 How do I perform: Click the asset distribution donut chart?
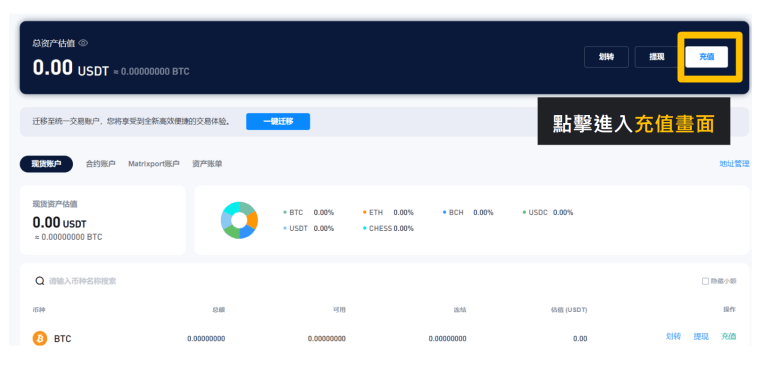point(239,220)
